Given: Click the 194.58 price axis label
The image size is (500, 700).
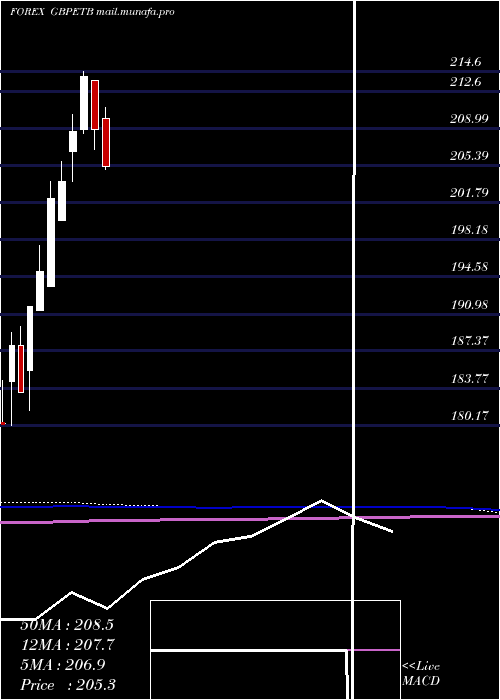Looking at the screenshot, I should point(468,267).
